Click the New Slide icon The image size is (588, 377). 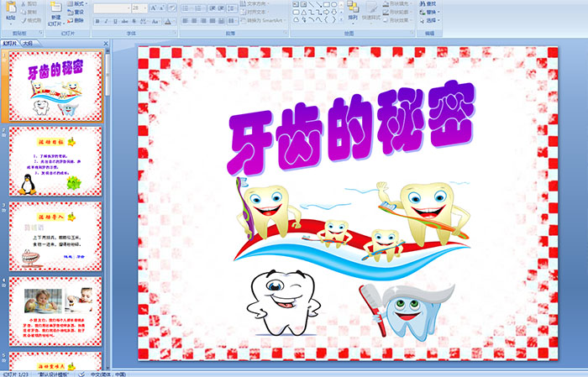(55, 7)
